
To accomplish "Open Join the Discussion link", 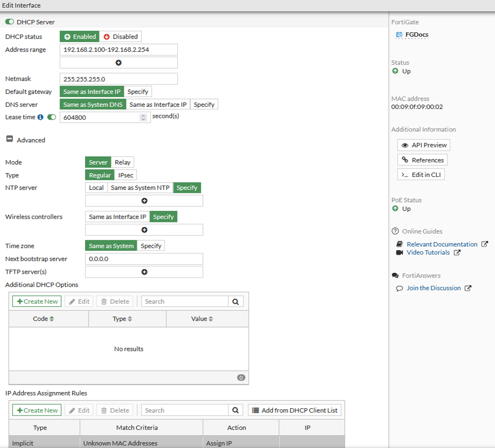I will [433, 288].
